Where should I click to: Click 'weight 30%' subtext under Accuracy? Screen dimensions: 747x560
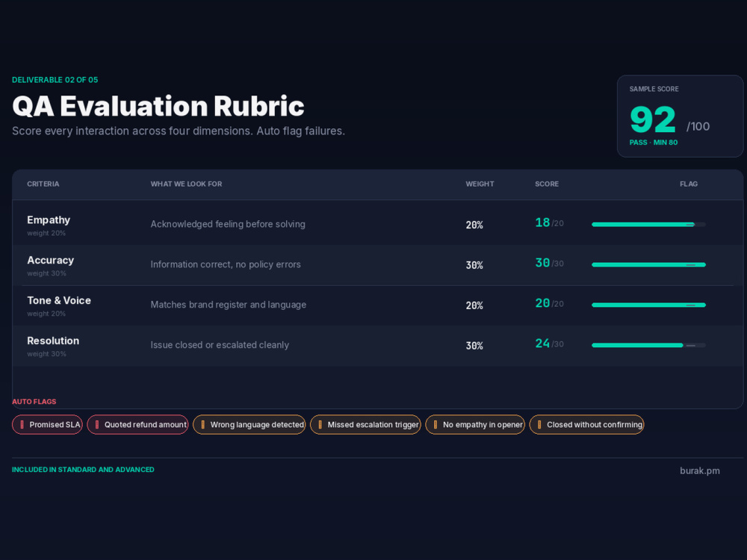click(x=46, y=273)
